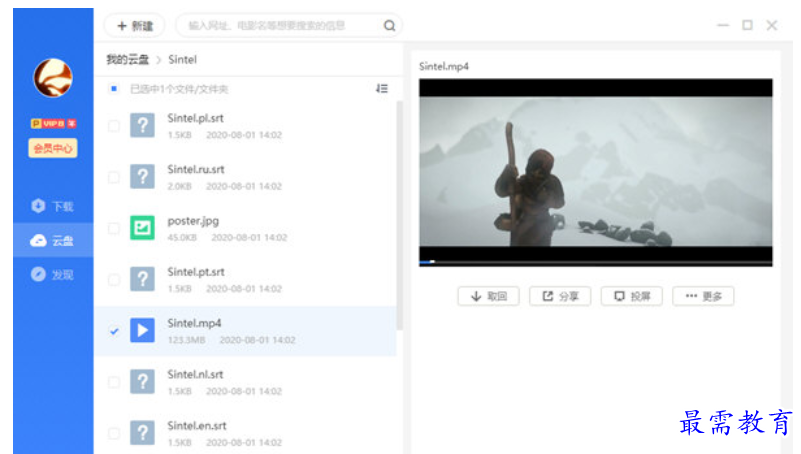
Task: Check the box for Sintel.pl.srt
Action: tap(114, 126)
